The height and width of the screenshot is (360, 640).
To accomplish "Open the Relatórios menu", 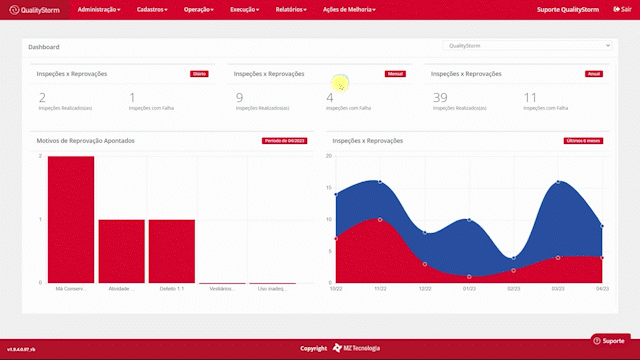I will point(291,9).
